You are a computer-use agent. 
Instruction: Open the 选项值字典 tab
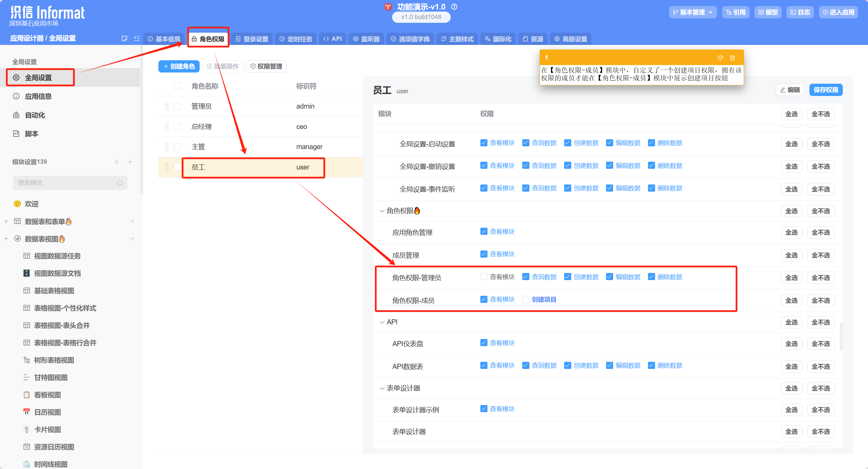(x=410, y=39)
